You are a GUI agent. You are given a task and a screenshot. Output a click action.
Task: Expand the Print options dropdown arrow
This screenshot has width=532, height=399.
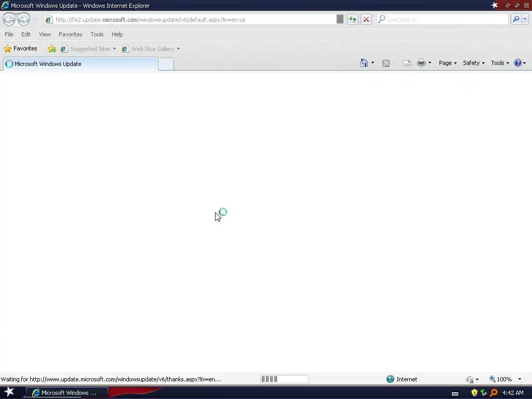(430, 63)
